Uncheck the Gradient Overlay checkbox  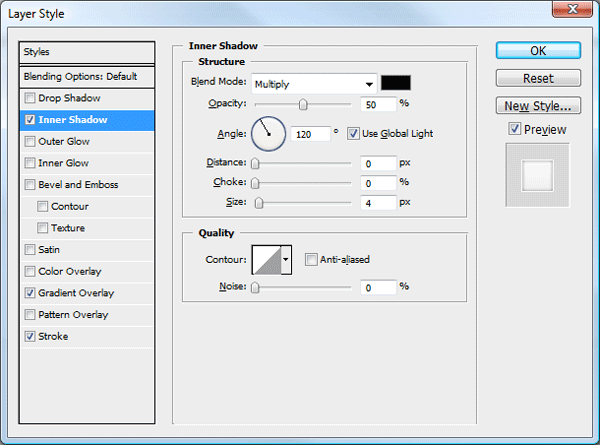click(x=29, y=293)
